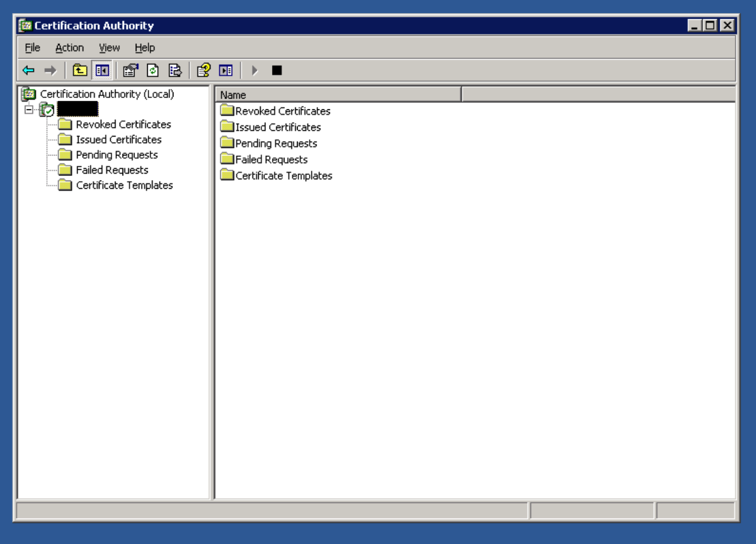The image size is (756, 544).
Task: Click the Up One Level folder icon
Action: (80, 71)
